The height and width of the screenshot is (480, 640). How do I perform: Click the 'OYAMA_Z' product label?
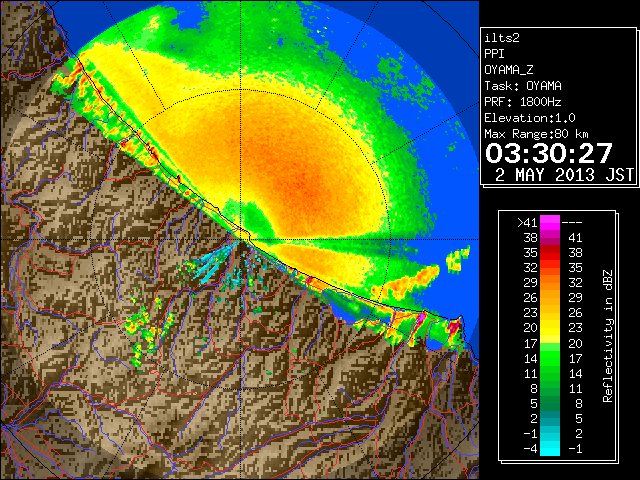tap(509, 70)
